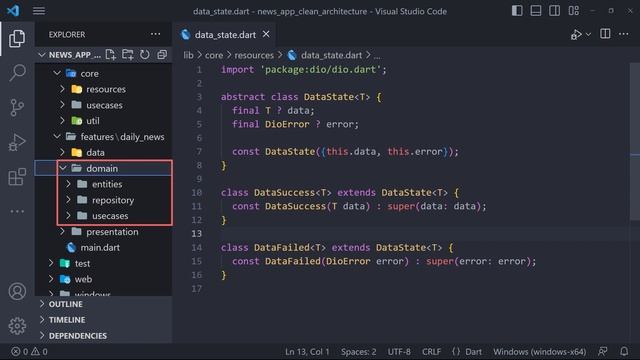Viewport: 640px width, 360px height.
Task: Click the editor vertical scrollbar
Action: pos(635,141)
